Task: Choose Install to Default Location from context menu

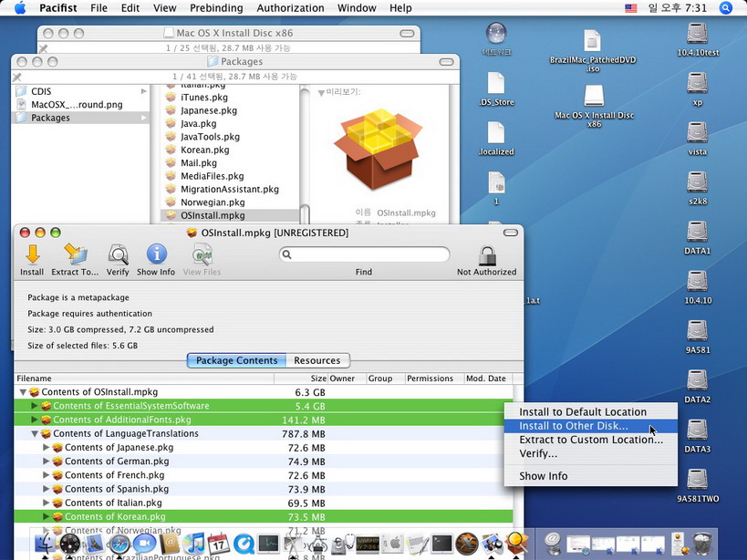Action: [x=591, y=412]
